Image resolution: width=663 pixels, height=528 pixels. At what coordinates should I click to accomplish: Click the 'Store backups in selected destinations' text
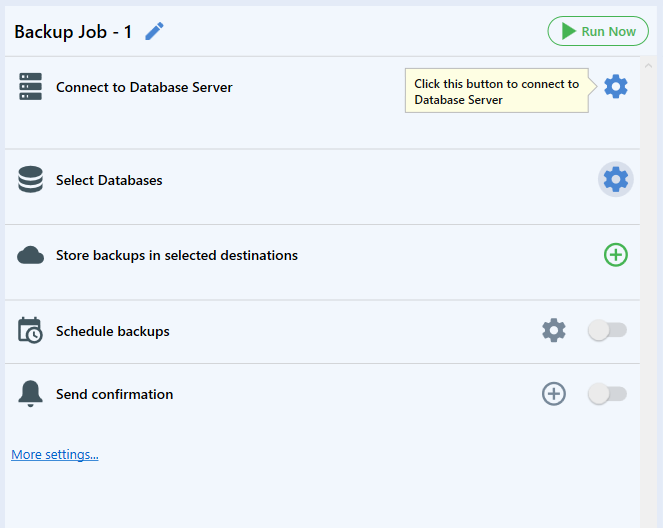point(177,255)
